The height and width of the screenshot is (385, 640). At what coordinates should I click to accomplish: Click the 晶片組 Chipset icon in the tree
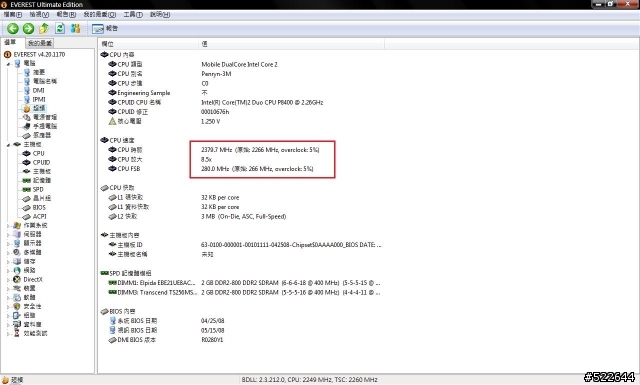[x=27, y=198]
